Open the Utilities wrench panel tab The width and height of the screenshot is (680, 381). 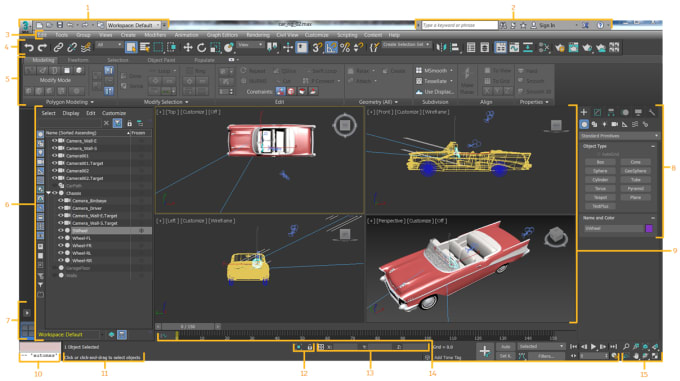tap(651, 112)
